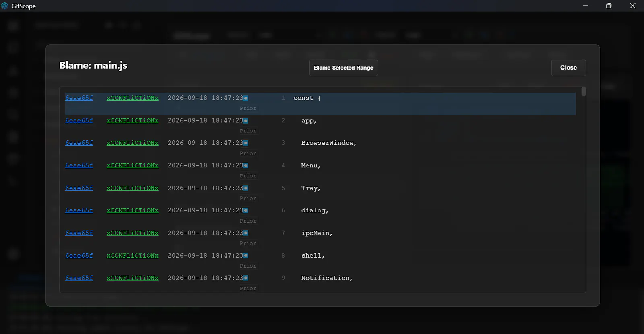Click the timestamp on the Tray, line
644x334 pixels.
tap(205, 188)
